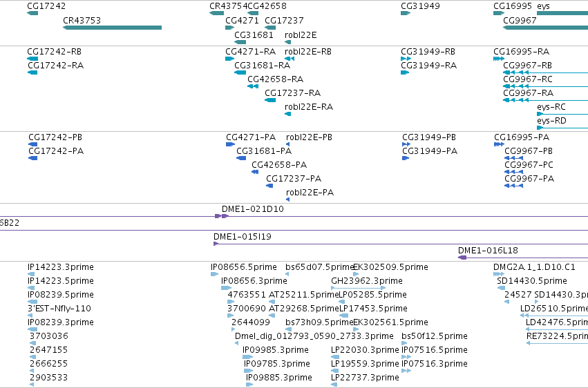Select protein CG17237-PA
588x388 pixels.
click(294, 179)
